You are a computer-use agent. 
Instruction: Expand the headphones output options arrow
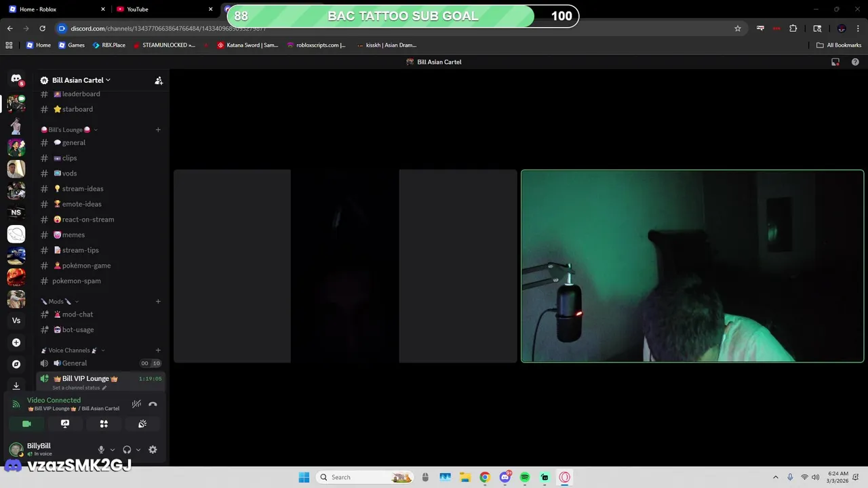138,449
